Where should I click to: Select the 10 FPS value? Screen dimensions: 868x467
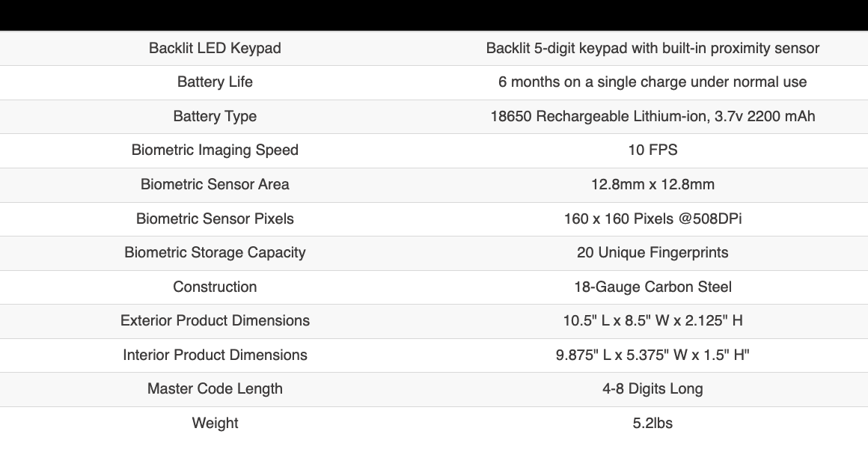point(652,150)
